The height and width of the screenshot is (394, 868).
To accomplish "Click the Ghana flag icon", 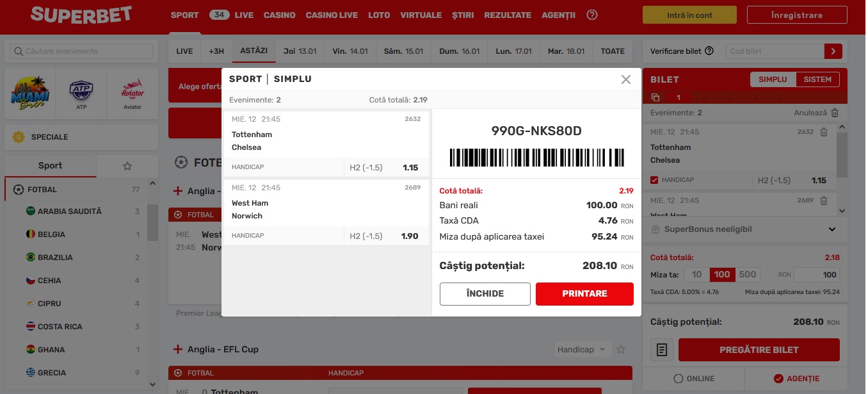I will coord(30,350).
